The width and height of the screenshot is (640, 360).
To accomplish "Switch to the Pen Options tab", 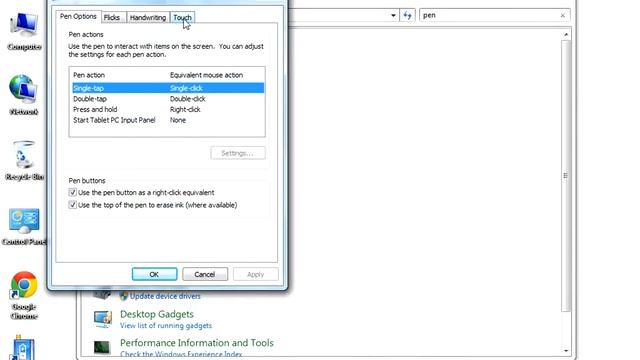I will pyautogui.click(x=78, y=16).
